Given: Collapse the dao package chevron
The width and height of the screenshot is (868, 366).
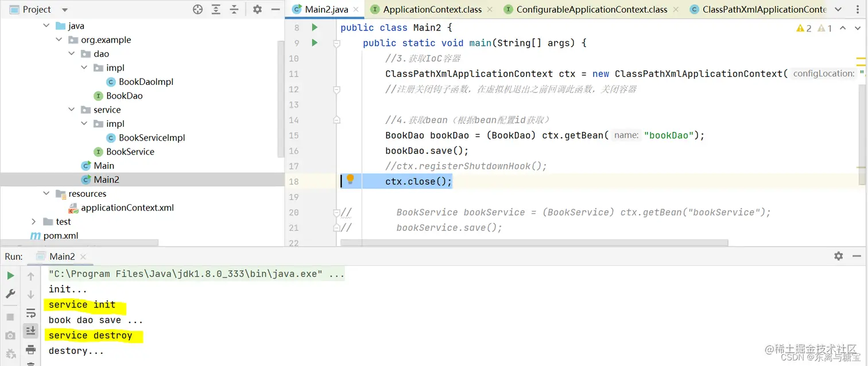Looking at the screenshot, I should coord(72,53).
